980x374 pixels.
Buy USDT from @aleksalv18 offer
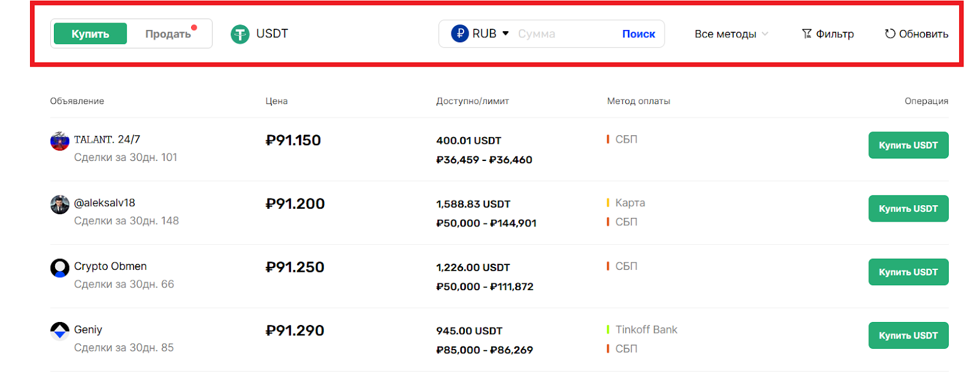[908, 209]
